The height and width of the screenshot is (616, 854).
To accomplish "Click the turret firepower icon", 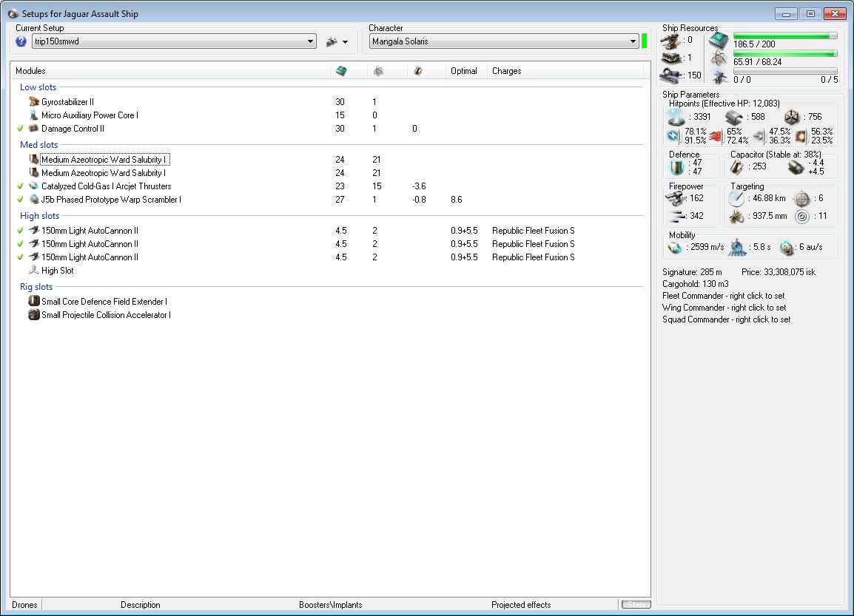I will (677, 198).
